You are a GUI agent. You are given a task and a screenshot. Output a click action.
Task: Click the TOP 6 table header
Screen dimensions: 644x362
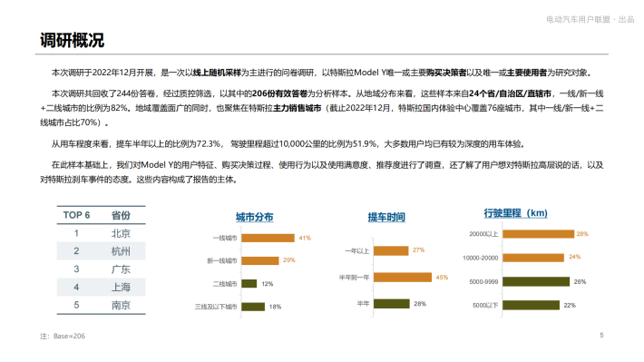[76, 215]
